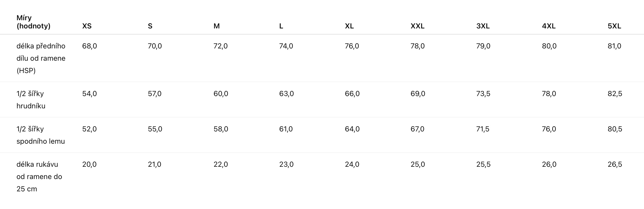Select the XXL size header
The height and width of the screenshot is (209, 644).
[x=417, y=26]
